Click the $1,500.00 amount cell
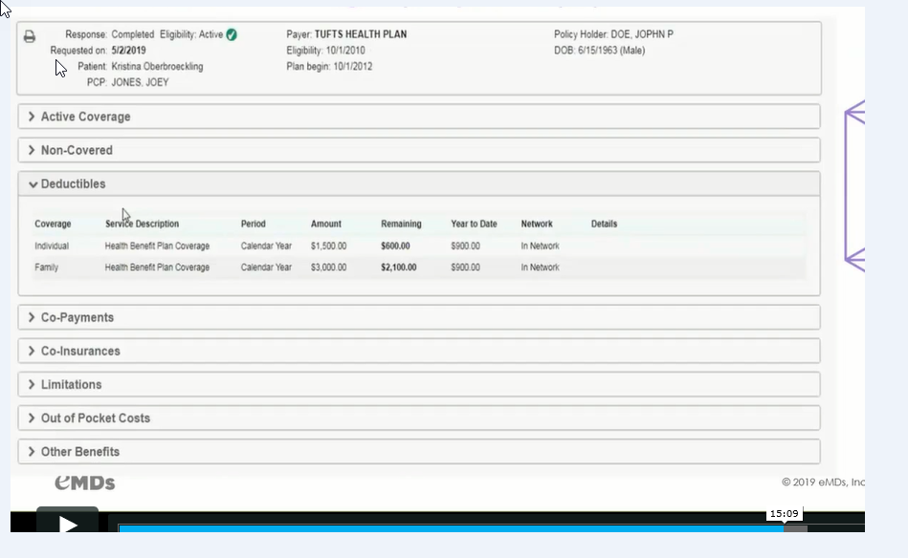908x558 pixels. (328, 246)
